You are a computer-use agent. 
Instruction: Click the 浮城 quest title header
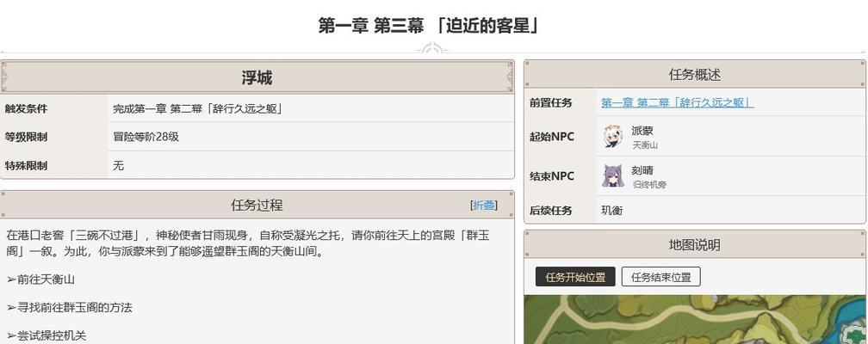tap(257, 77)
